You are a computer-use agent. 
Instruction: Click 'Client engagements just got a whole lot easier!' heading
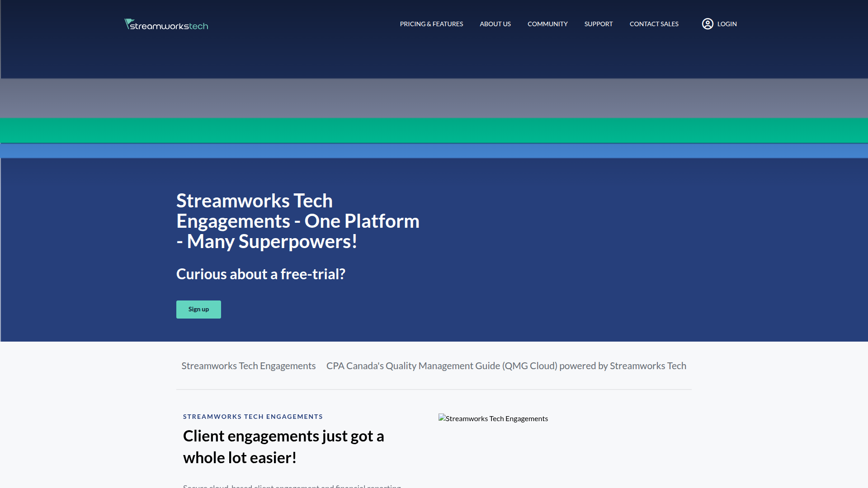(x=283, y=447)
